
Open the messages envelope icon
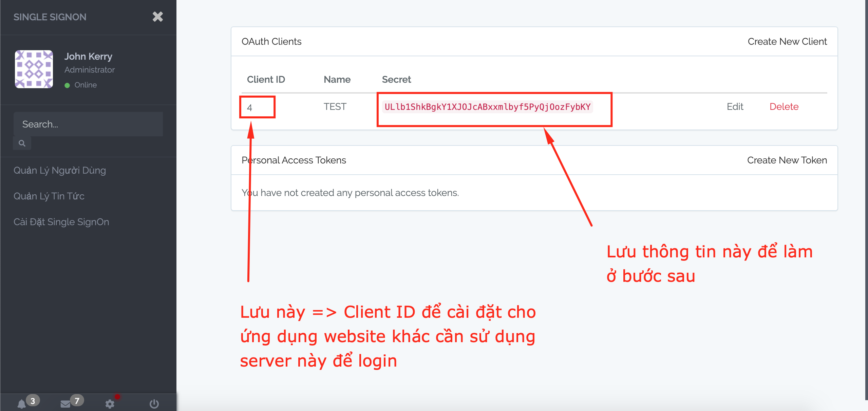coord(65,404)
